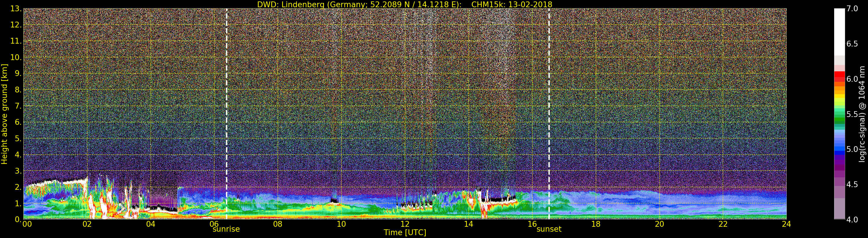This screenshot has width=868, height=238.
Task: Click the 'CHM15k: 13-02-2018' part of the title
Action: [512, 4]
